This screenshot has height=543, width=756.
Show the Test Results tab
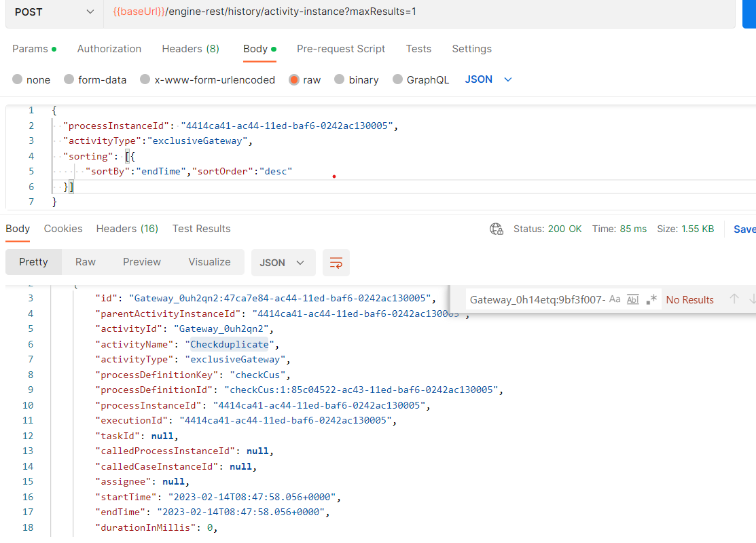(x=202, y=229)
